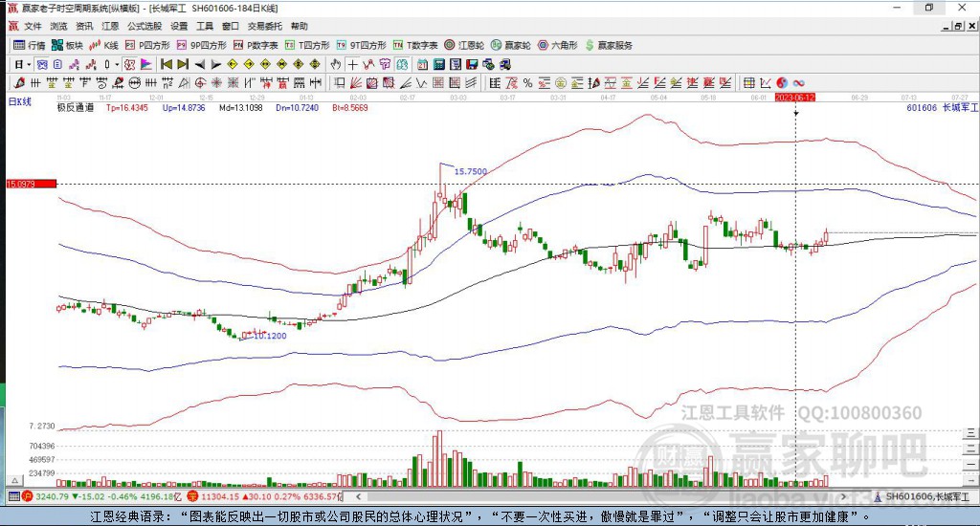Jump to first bar with skip-to-start icon
The image size is (980, 526).
(x=167, y=64)
